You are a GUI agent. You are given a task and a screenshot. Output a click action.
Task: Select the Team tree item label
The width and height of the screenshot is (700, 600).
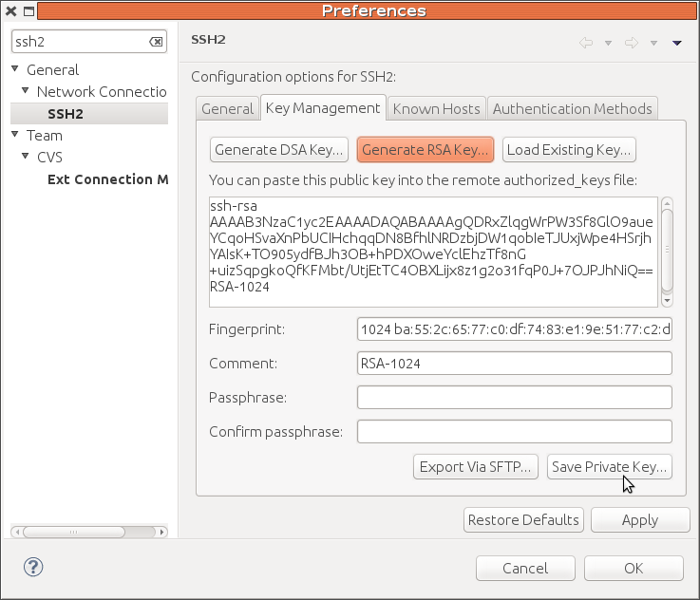click(45, 136)
